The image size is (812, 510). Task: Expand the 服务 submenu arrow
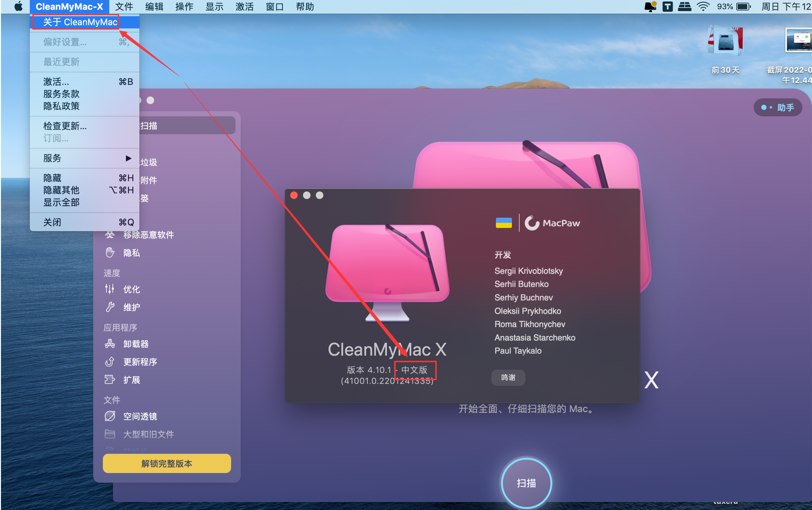point(128,158)
